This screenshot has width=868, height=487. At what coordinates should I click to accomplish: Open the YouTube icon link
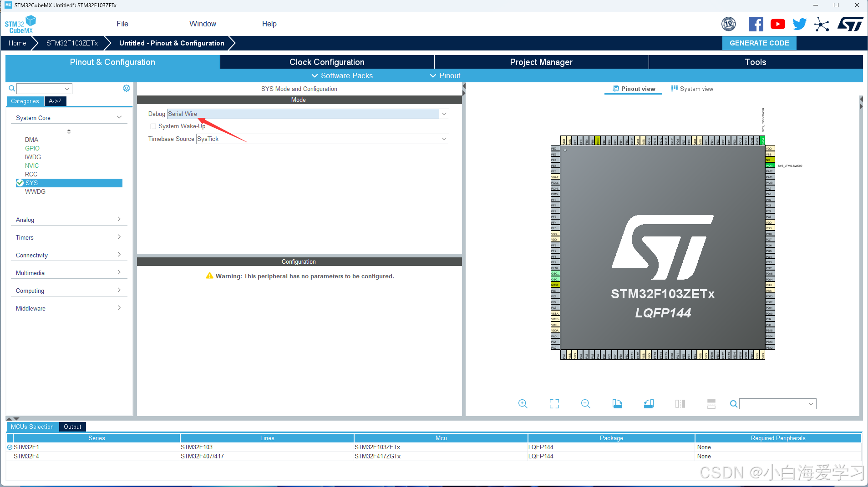coord(777,24)
